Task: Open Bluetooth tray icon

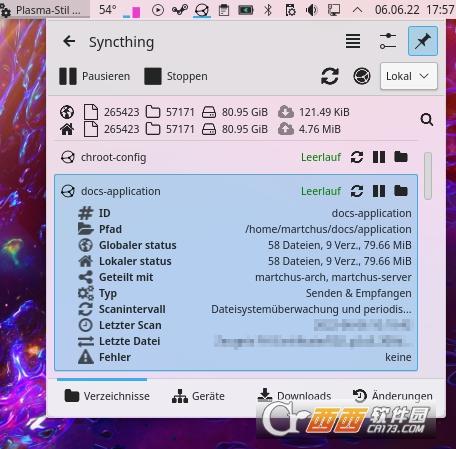Action: (268, 10)
